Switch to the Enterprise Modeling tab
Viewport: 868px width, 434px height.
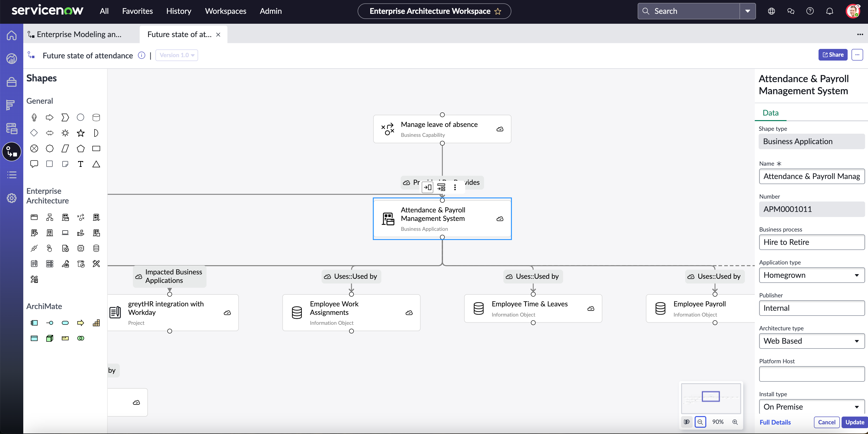[x=79, y=34]
